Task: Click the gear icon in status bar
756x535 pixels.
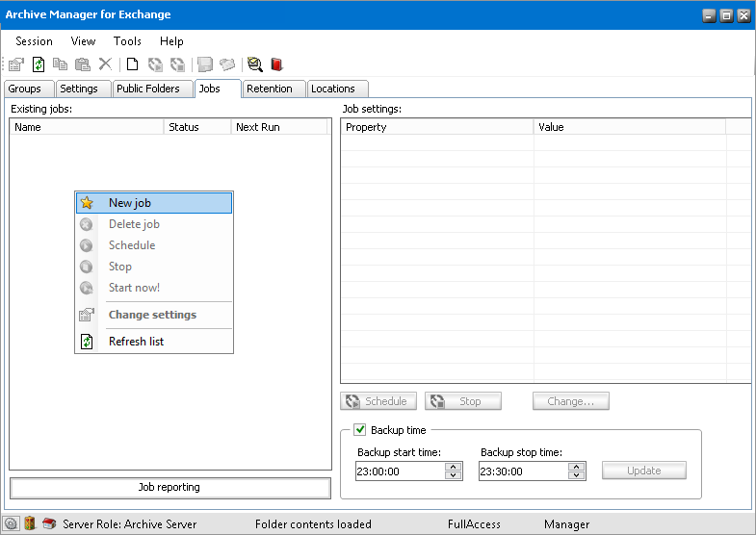Action: (x=12, y=523)
